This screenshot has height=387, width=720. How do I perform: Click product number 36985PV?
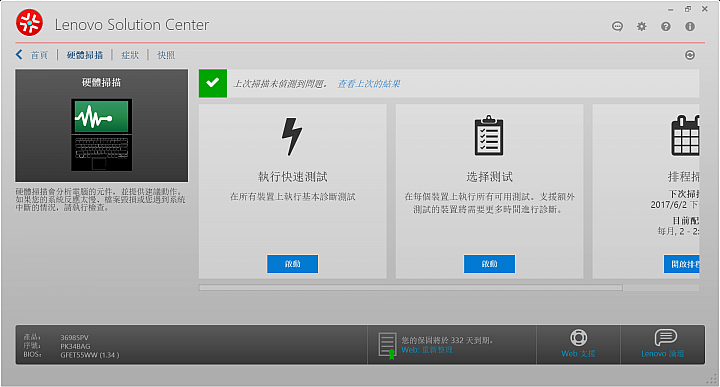[x=74, y=337]
